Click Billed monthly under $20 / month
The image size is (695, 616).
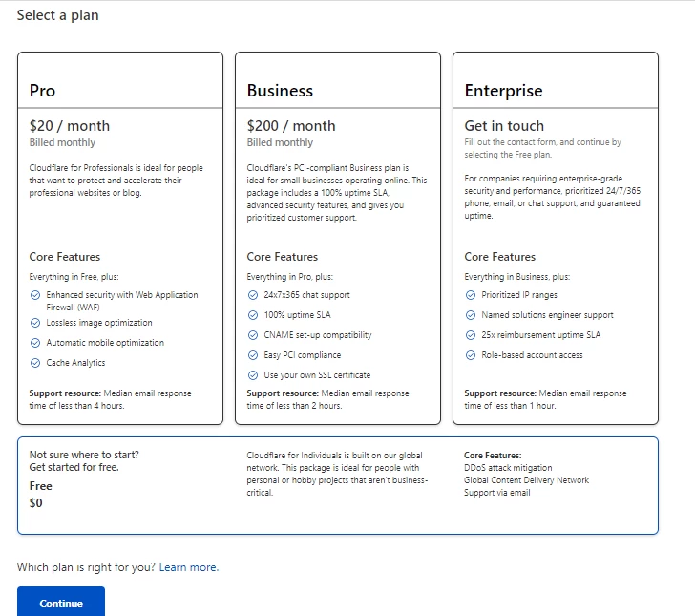pos(62,143)
